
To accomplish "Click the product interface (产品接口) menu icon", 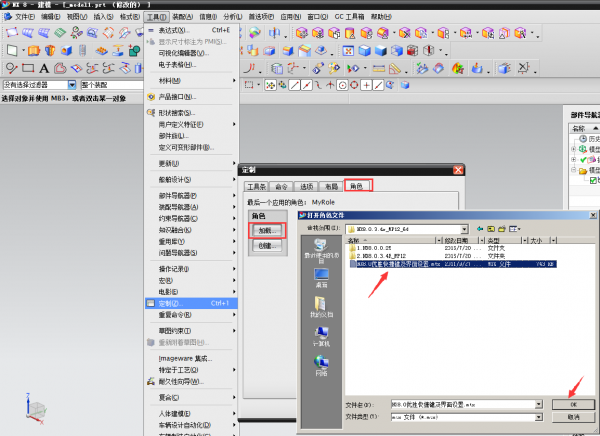I will click(x=151, y=97).
